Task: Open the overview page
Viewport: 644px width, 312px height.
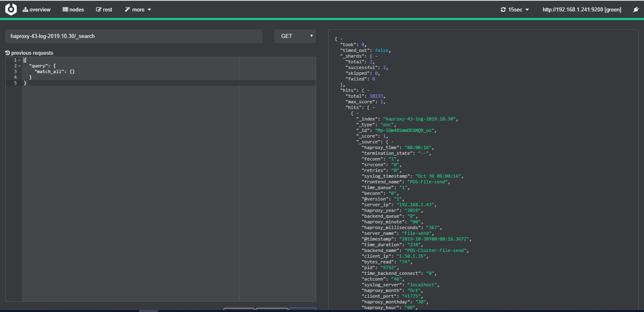Action: 37,9
